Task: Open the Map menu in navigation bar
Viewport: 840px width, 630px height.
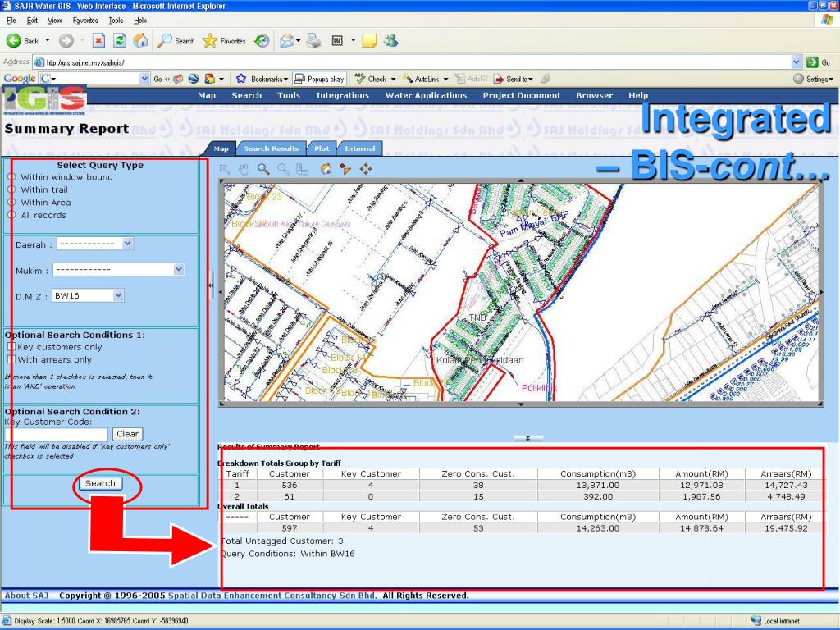Action: tap(207, 95)
